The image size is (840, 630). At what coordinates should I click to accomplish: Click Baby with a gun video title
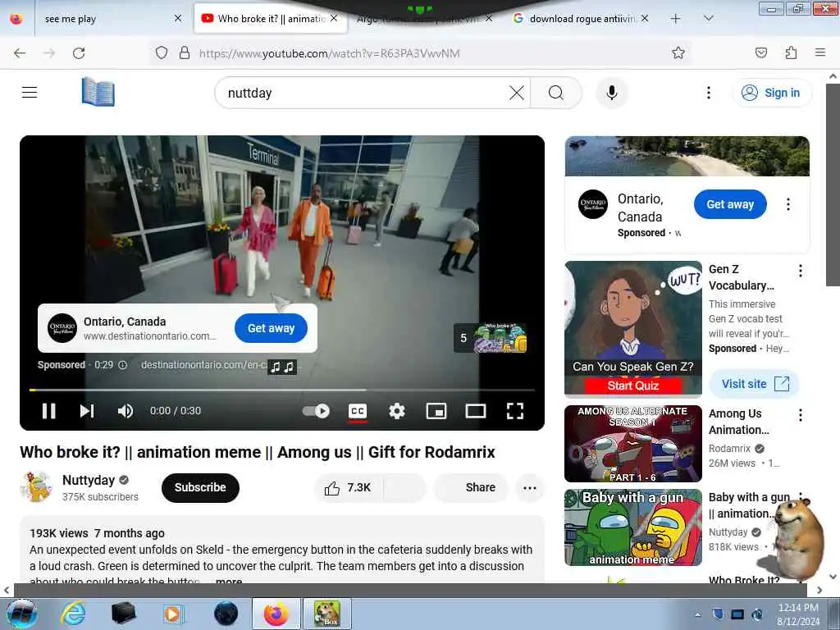749,505
